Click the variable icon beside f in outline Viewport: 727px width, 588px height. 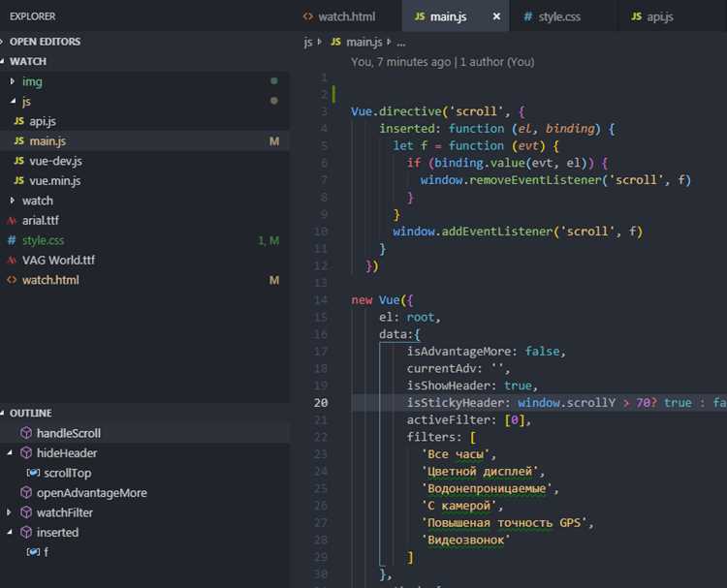[33, 552]
